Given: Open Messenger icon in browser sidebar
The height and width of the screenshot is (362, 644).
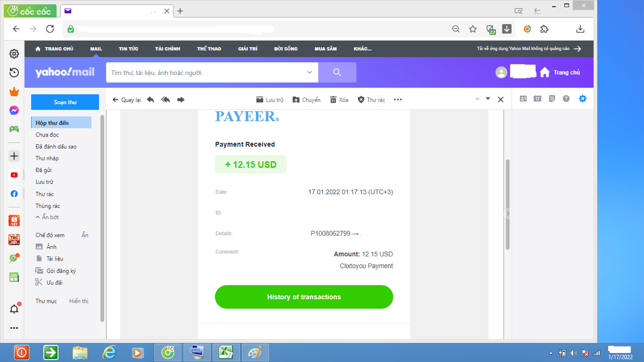Looking at the screenshot, I should pyautogui.click(x=14, y=111).
